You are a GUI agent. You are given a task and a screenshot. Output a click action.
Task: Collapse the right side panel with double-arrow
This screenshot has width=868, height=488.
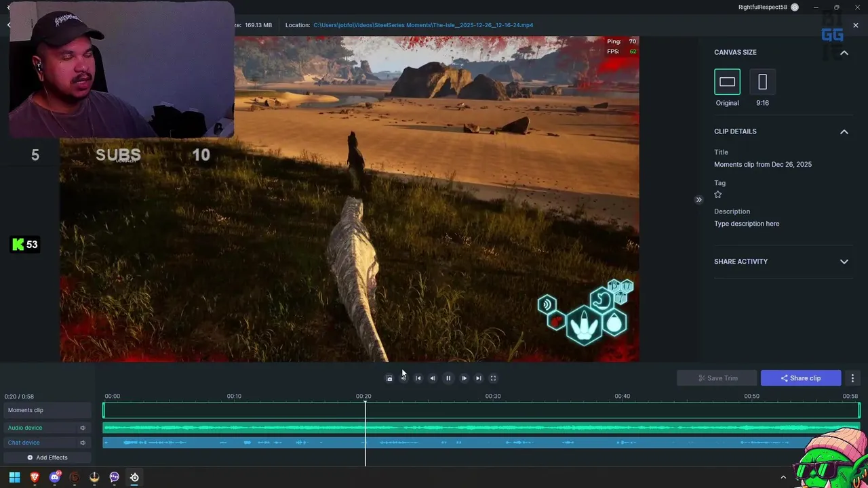click(x=698, y=200)
